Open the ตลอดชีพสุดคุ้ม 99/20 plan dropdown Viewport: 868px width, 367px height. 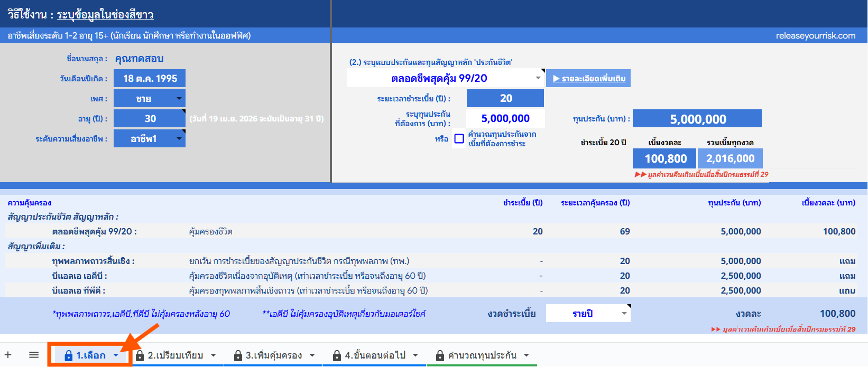538,78
